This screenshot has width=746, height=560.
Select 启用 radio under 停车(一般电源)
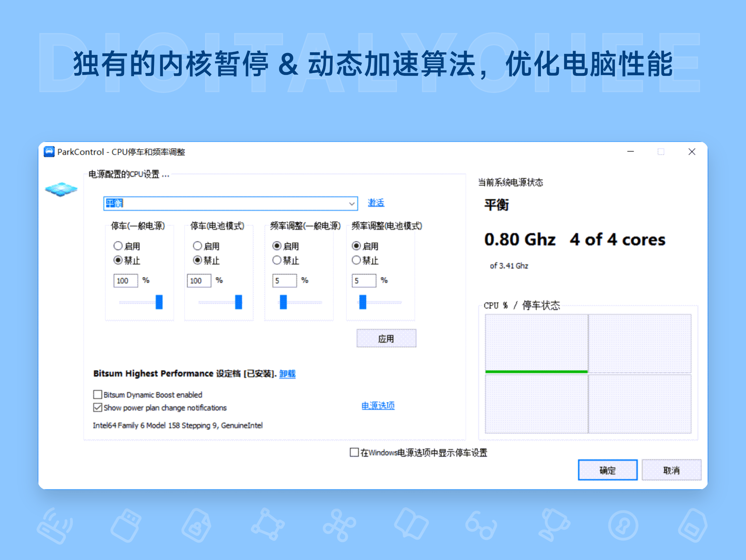[x=118, y=246]
